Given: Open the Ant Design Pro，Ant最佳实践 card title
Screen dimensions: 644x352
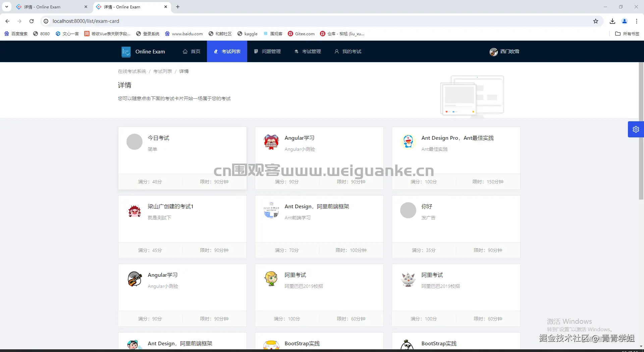Looking at the screenshot, I should [x=458, y=138].
